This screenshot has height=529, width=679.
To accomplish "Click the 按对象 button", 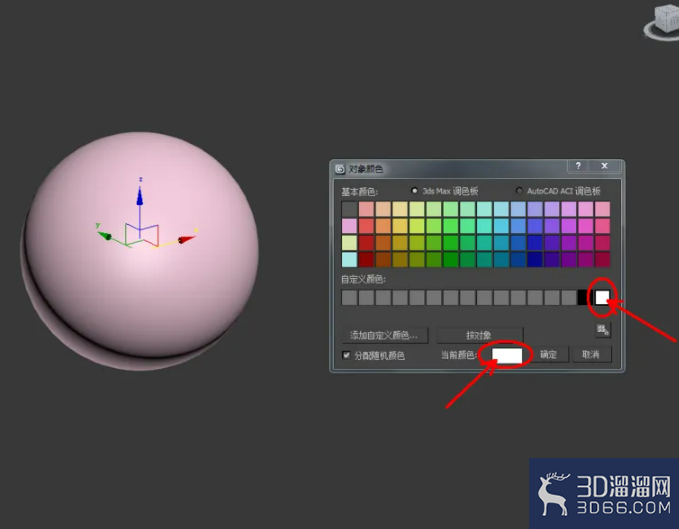I will coord(479,335).
